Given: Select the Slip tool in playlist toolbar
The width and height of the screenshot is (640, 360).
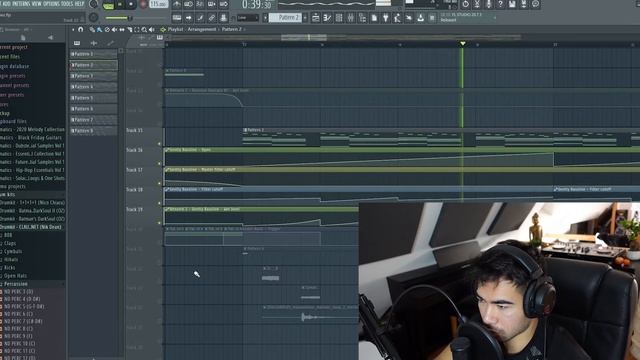Looking at the screenshot, I should coord(122,29).
